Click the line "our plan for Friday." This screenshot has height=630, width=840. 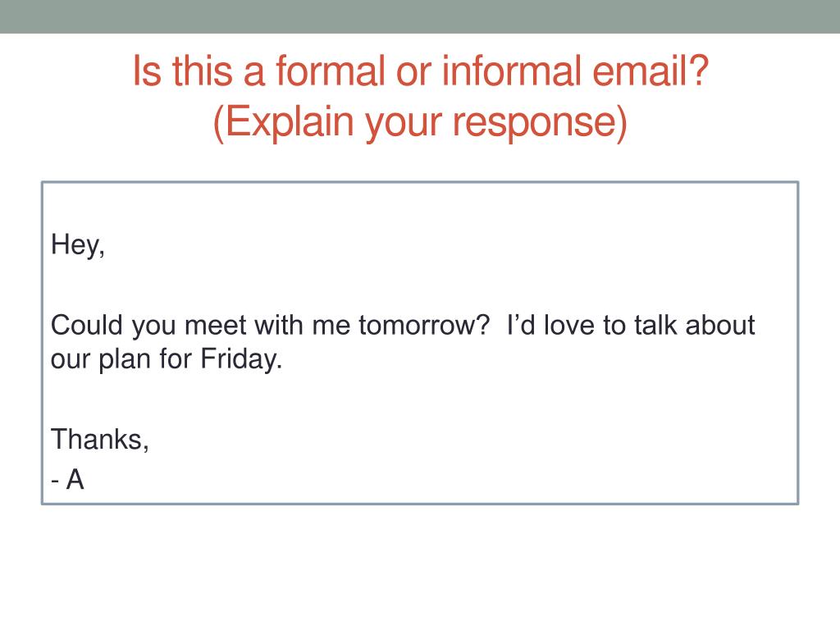(167, 359)
